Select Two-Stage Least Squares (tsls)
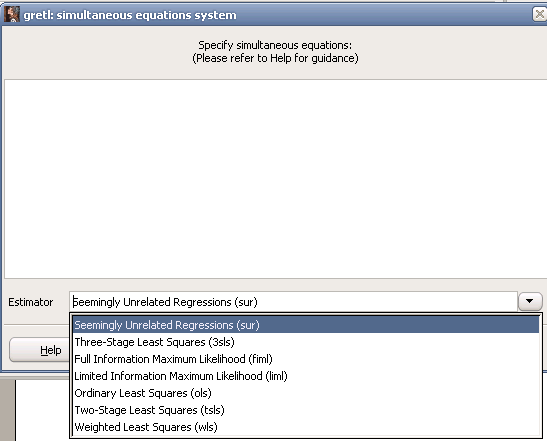 click(x=306, y=410)
